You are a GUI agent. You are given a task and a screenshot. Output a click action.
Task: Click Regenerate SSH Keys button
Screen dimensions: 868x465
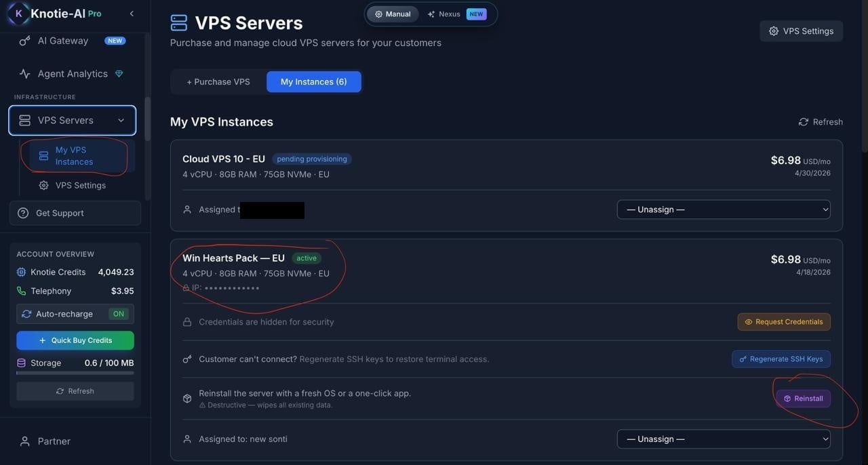click(x=781, y=359)
